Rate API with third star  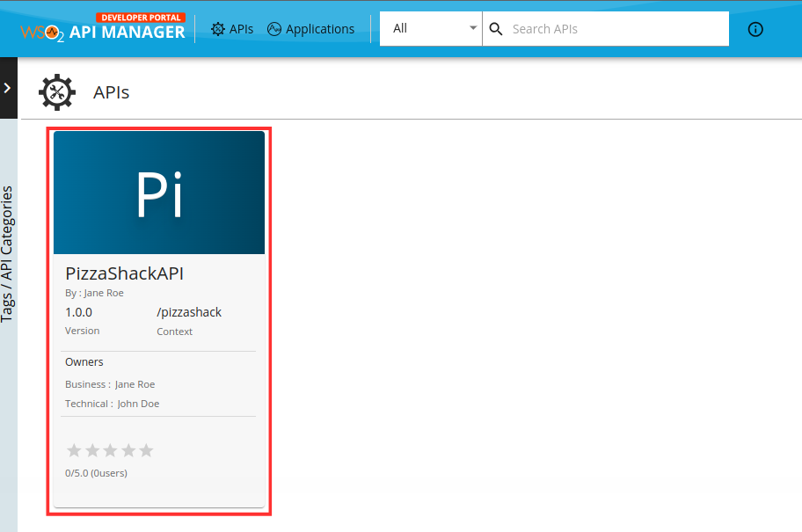tap(111, 450)
